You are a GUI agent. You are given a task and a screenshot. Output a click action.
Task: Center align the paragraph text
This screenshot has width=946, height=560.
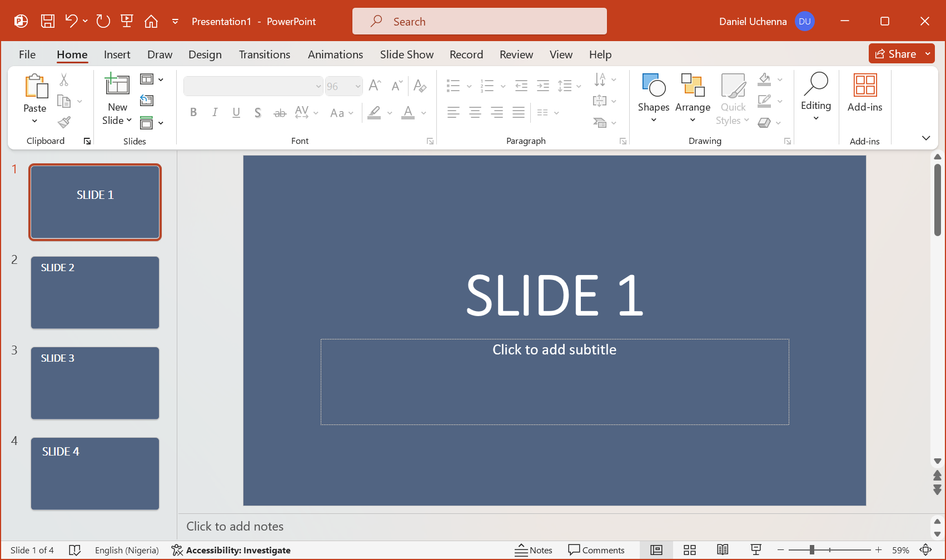tap(475, 112)
